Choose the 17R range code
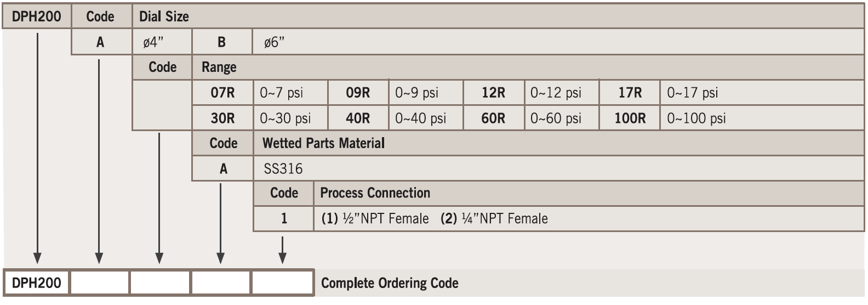 click(x=630, y=93)
